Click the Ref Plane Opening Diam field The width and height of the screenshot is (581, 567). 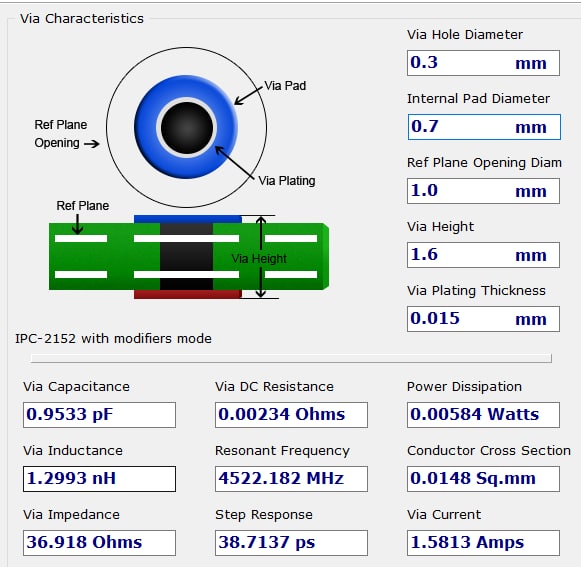(483, 191)
